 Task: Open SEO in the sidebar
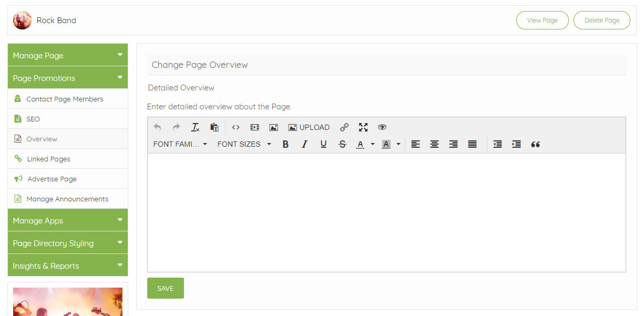point(33,119)
